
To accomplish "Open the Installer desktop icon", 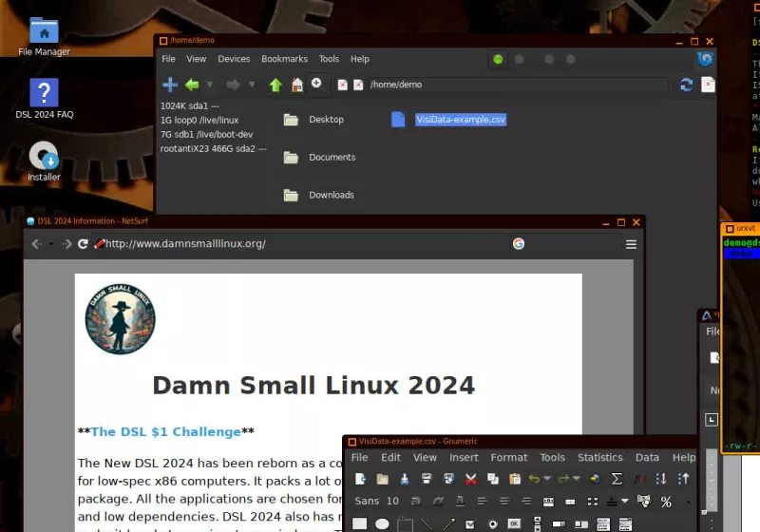I will (44, 161).
